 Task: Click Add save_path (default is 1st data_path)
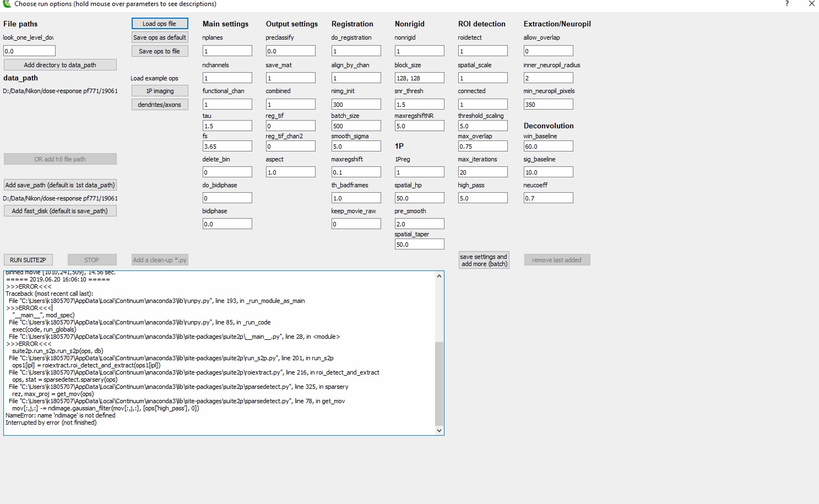point(59,185)
